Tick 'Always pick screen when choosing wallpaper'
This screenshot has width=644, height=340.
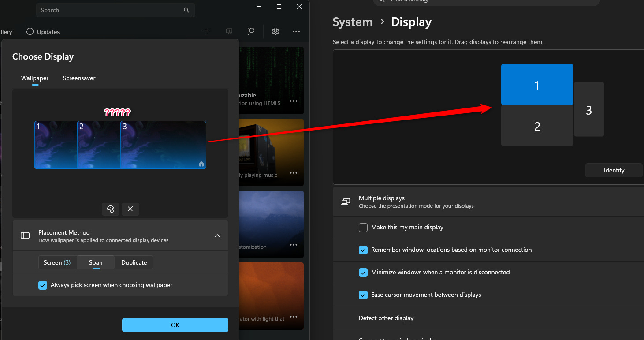pyautogui.click(x=43, y=285)
